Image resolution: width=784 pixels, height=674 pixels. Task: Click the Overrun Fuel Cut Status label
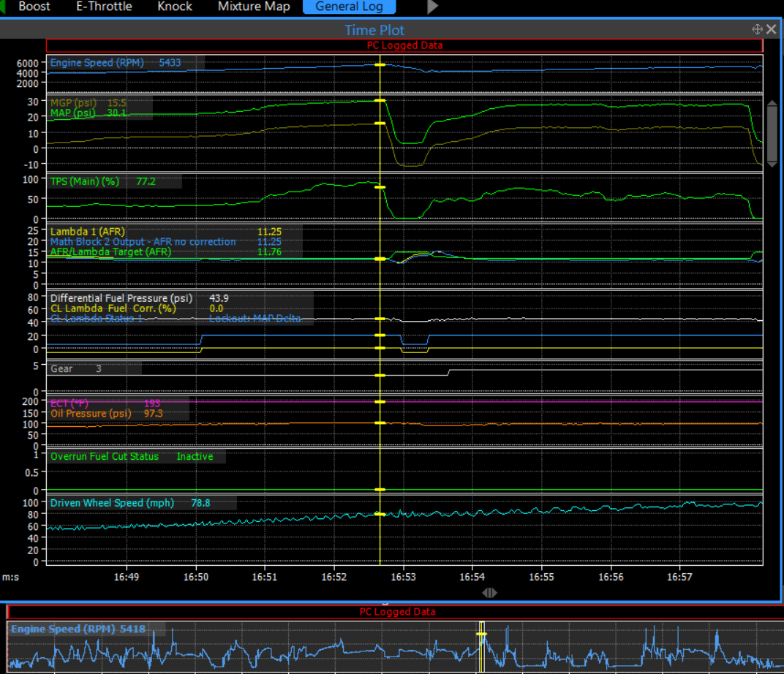coord(105,457)
